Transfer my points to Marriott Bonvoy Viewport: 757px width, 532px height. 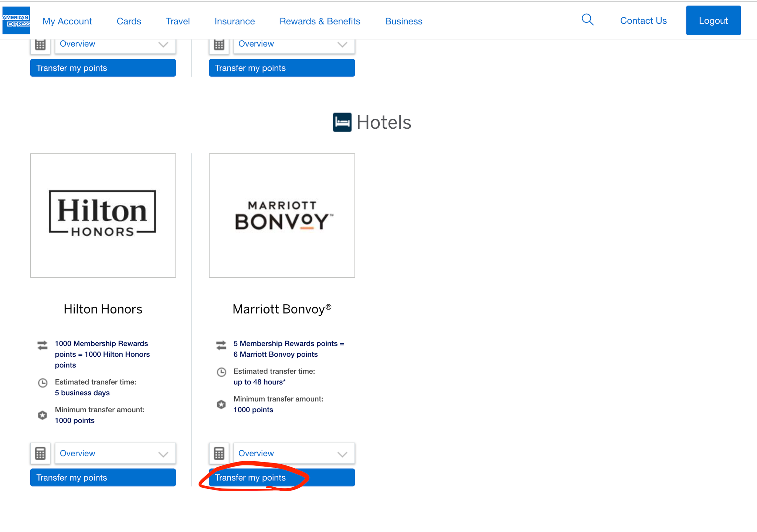click(282, 477)
